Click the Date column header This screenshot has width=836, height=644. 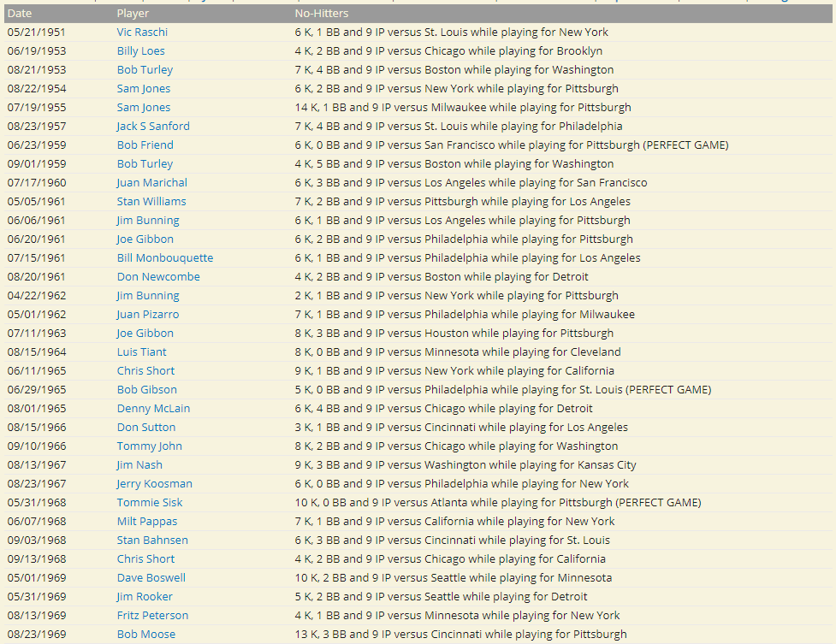point(20,14)
